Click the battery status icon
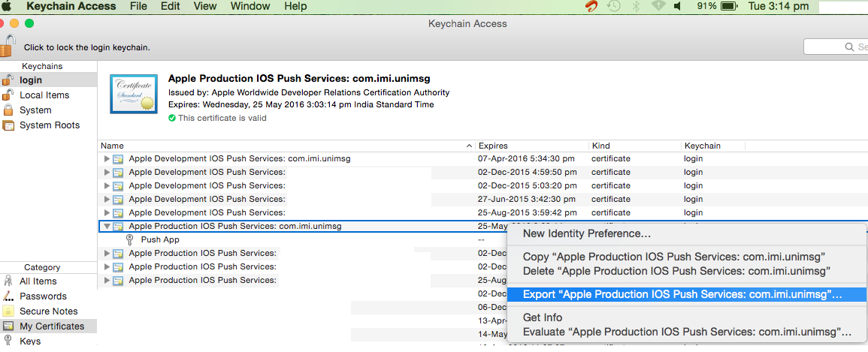The image size is (868, 352). pos(728,7)
